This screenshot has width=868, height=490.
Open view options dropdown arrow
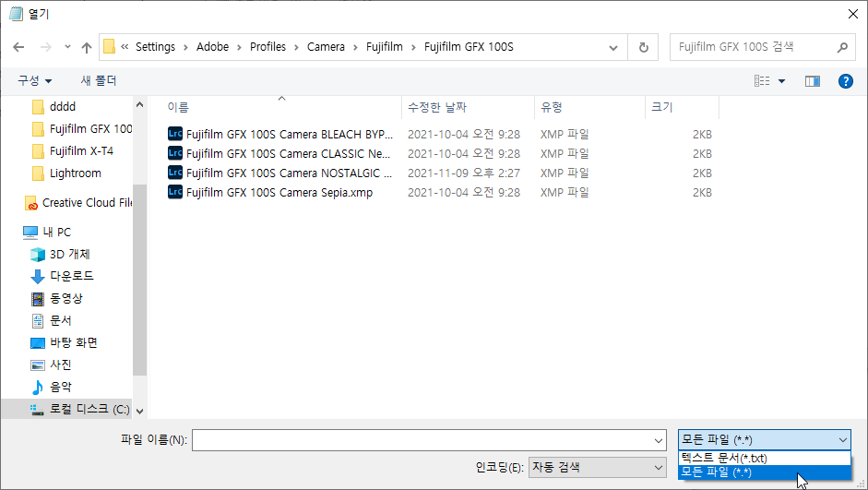pos(781,81)
